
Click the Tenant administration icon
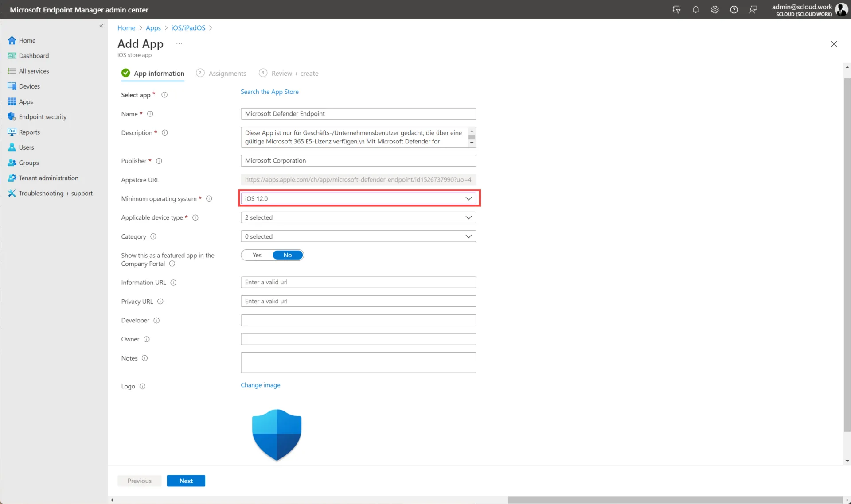pyautogui.click(x=12, y=178)
